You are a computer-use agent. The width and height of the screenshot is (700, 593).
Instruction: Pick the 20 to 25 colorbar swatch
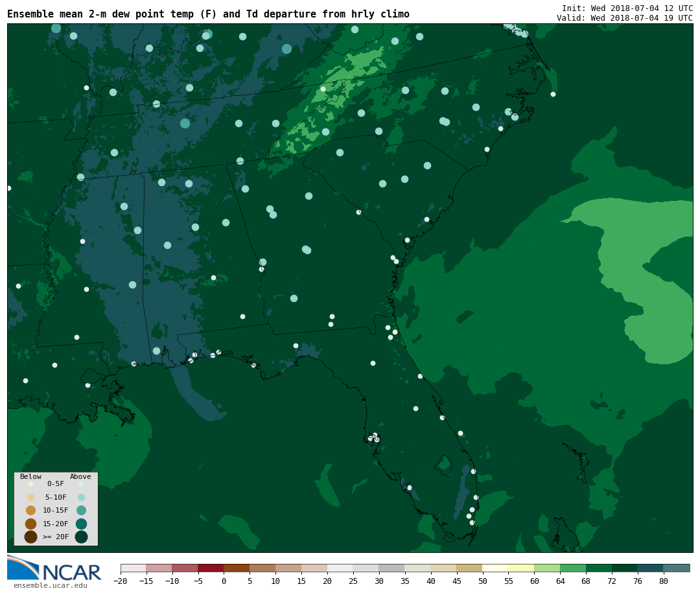coord(340,568)
